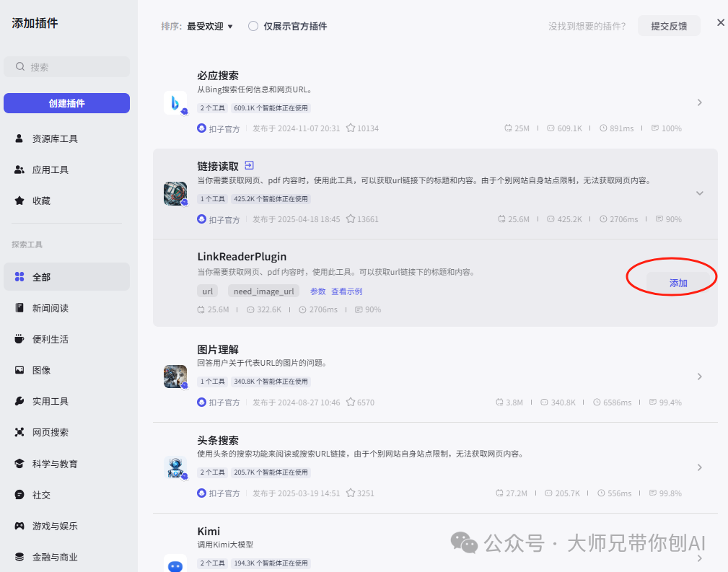Click the 头条搜索 plugin title
This screenshot has height=572, width=728.
point(218,441)
